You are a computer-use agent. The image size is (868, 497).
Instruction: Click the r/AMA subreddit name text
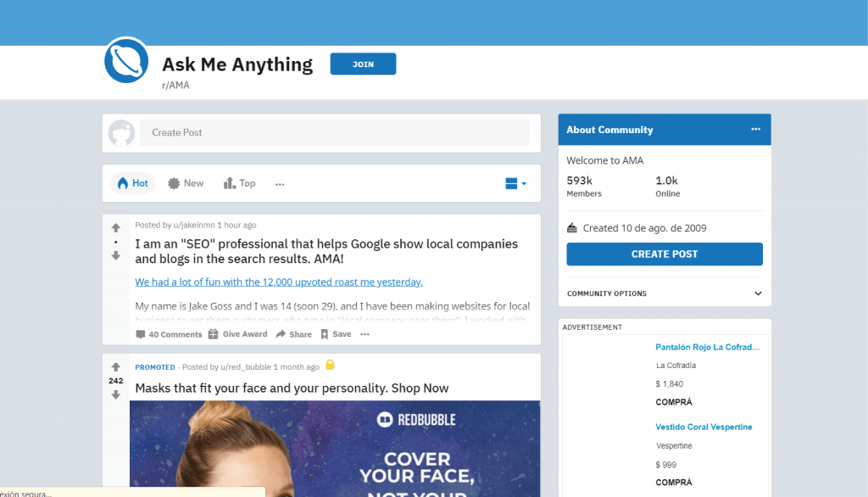175,85
